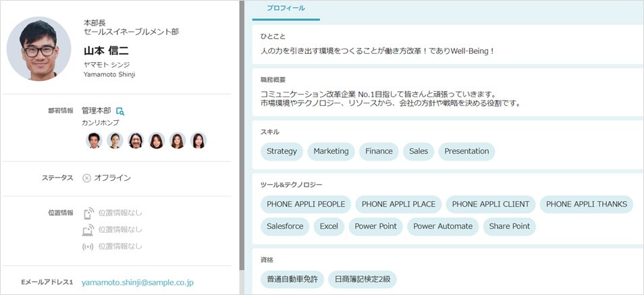This screenshot has width=644, height=295.
Task: Click the Share Point tool tag
Action: [509, 226]
